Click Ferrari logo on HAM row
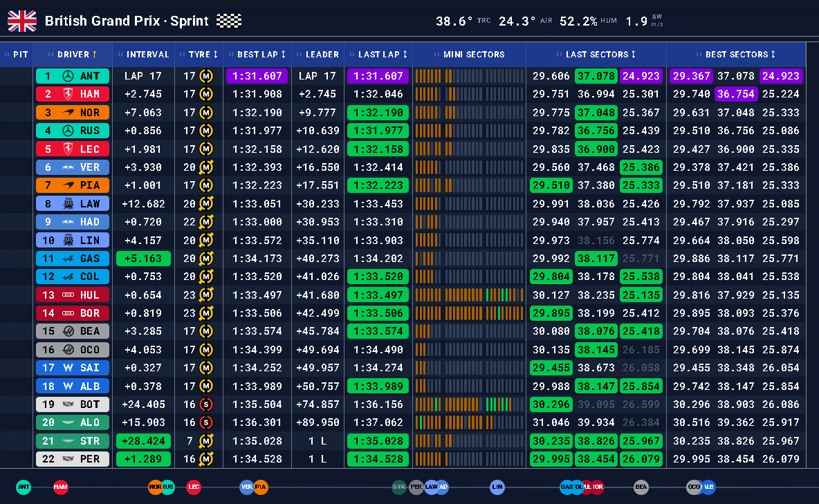The image size is (819, 504). (x=68, y=94)
